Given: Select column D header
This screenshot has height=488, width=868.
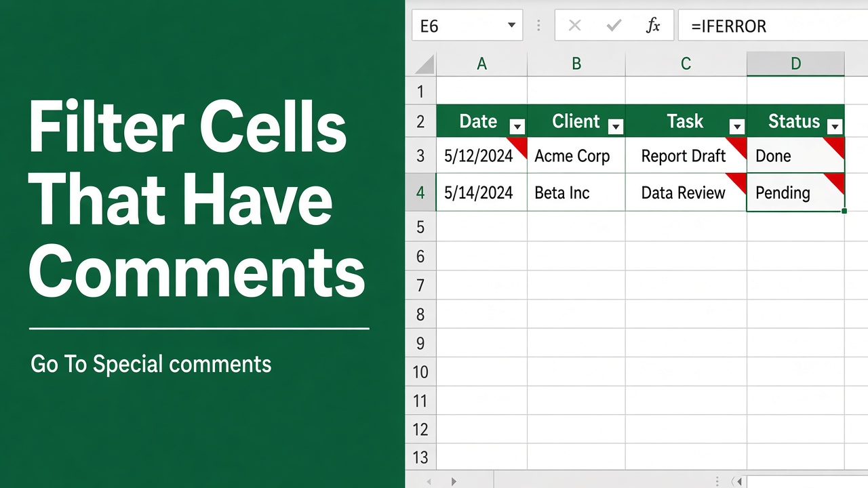Looking at the screenshot, I should [x=795, y=64].
